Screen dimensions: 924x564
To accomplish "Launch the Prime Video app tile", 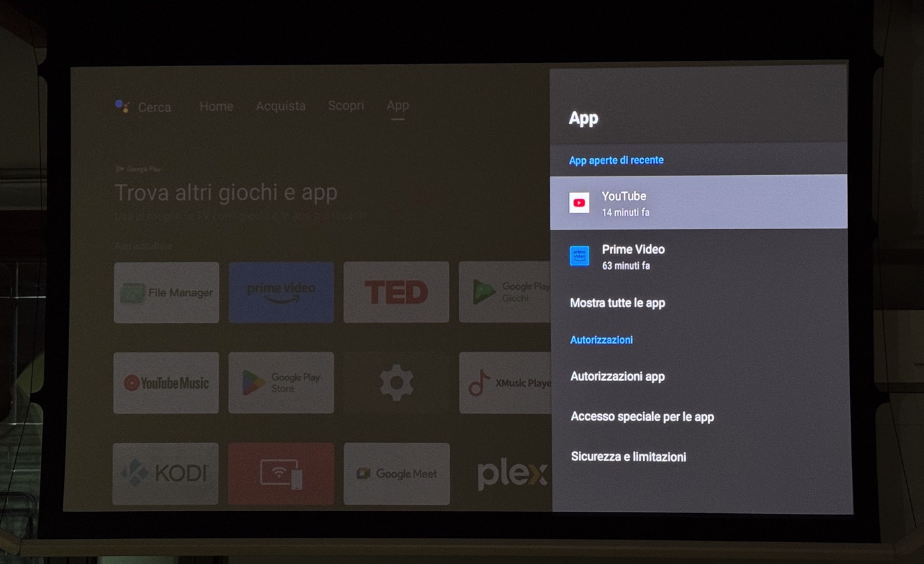I will tap(281, 292).
